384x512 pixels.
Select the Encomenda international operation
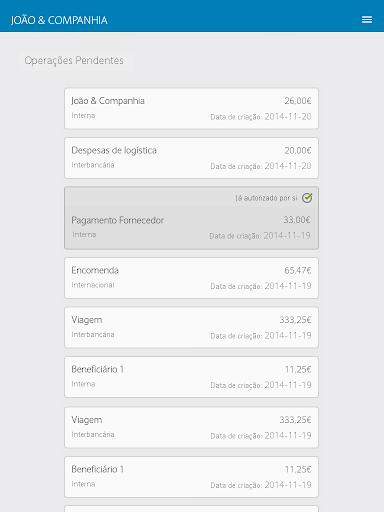(191, 278)
